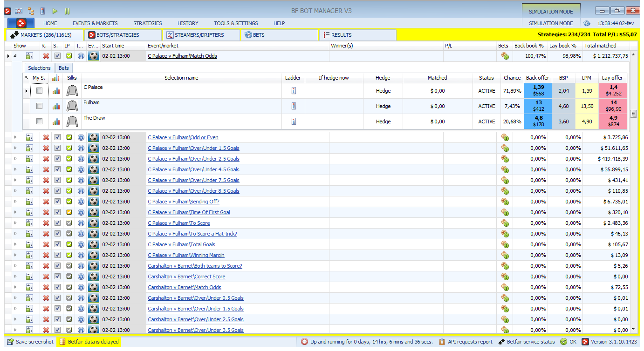This screenshot has height=351, width=644.
Task: Open the STRATEGIES menu
Action: (147, 23)
